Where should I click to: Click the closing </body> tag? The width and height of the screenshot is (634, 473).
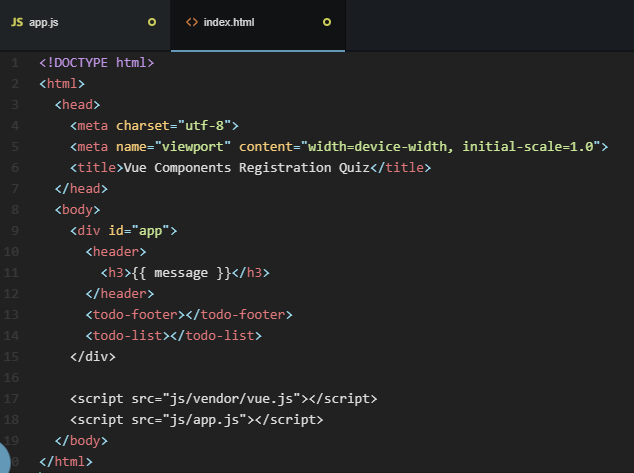(81, 441)
